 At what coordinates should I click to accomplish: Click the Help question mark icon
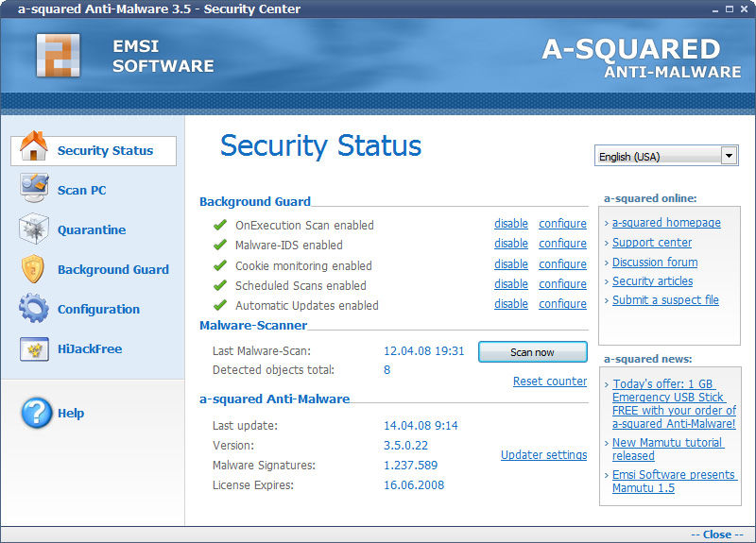point(37,413)
